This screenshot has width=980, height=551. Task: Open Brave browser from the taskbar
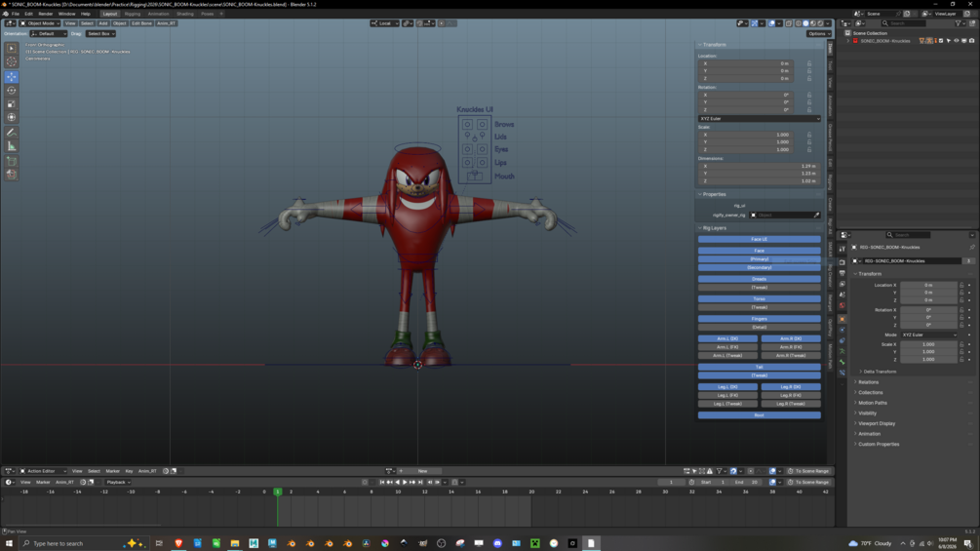click(x=178, y=543)
